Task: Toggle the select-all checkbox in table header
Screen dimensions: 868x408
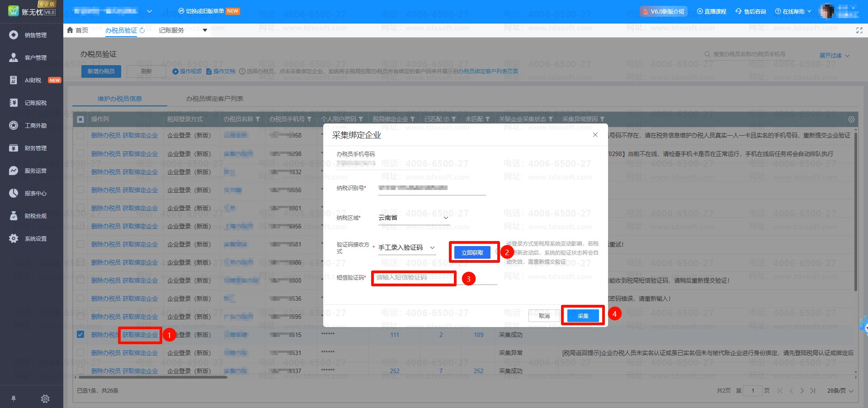Action: click(80, 119)
